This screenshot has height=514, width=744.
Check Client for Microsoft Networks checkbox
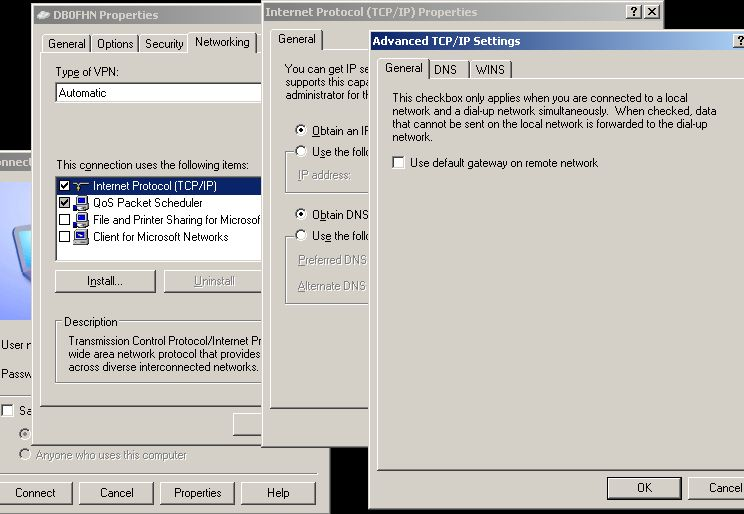click(65, 237)
